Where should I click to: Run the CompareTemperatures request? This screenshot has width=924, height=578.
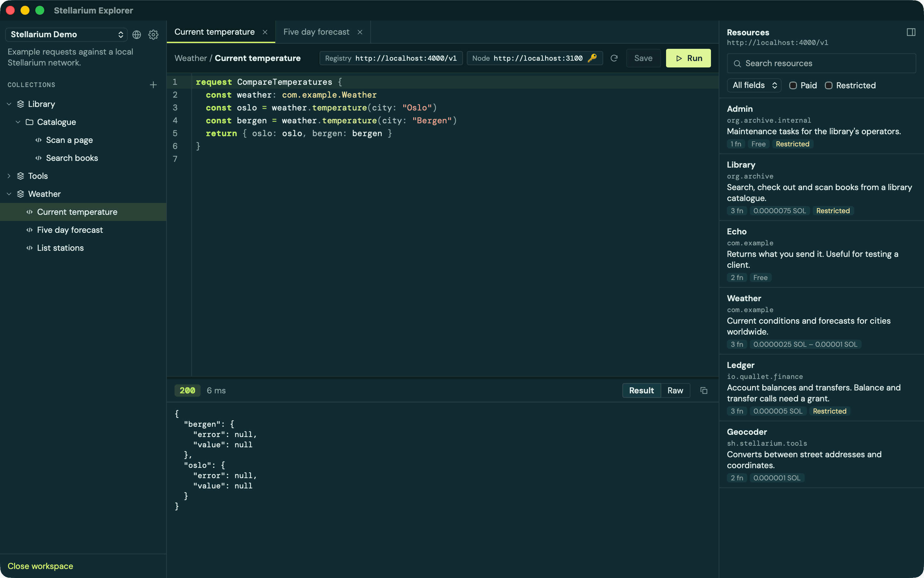[689, 58]
